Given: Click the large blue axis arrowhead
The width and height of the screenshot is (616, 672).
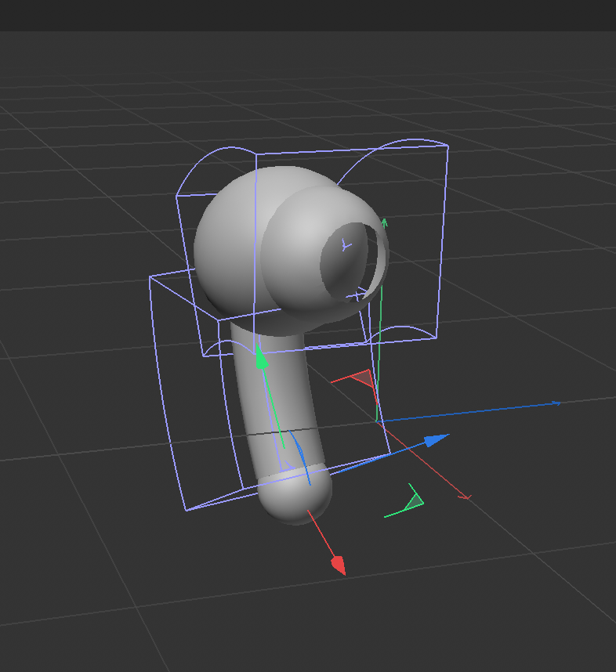Looking at the screenshot, I should (436, 440).
